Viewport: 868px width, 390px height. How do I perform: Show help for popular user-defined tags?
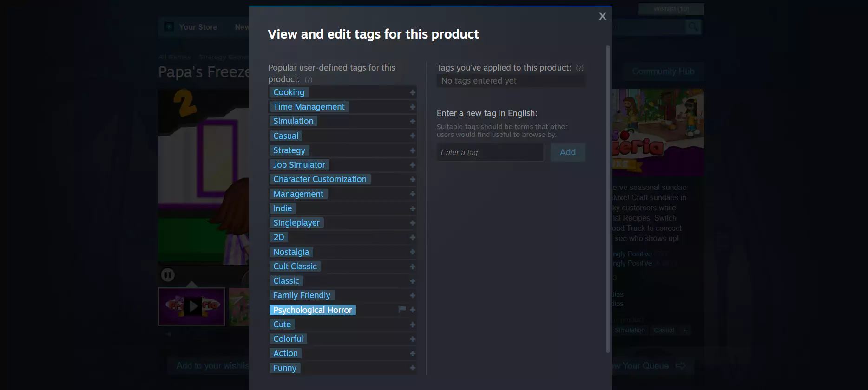pos(309,80)
